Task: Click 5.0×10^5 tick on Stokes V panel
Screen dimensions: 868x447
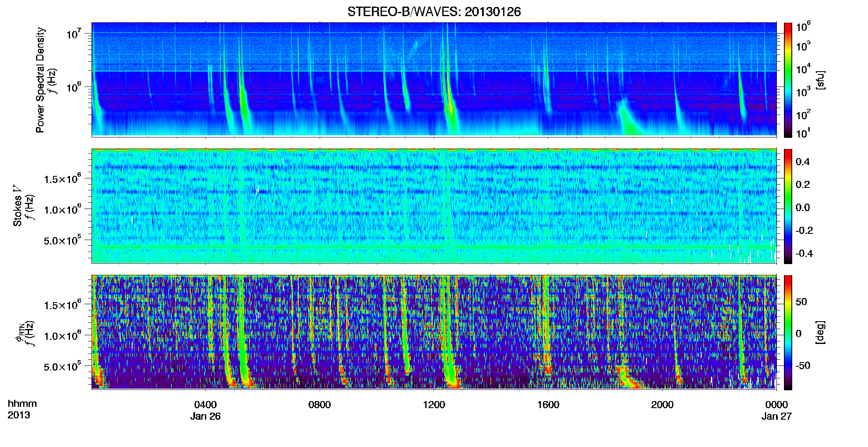Action: [63, 240]
